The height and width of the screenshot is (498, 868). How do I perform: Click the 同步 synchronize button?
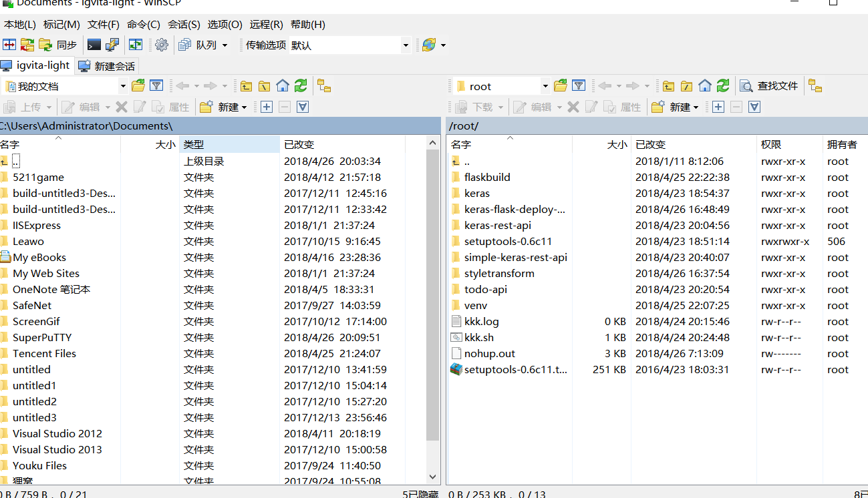[58, 45]
